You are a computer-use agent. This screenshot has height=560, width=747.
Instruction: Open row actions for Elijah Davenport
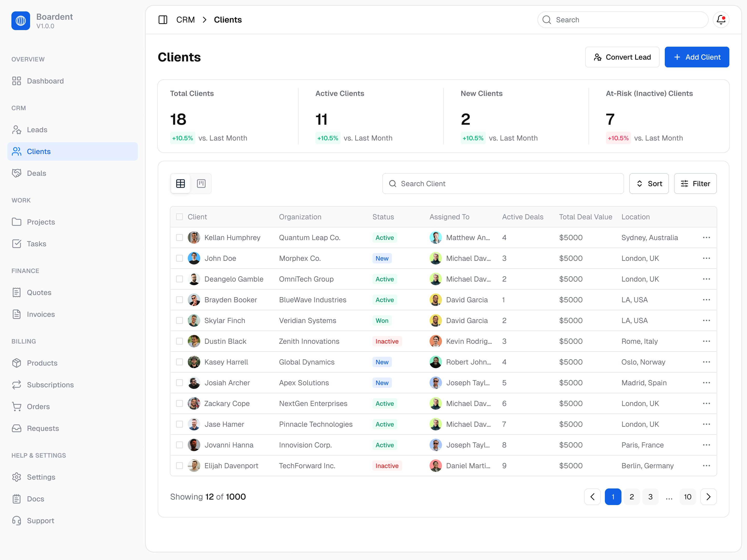point(707,466)
